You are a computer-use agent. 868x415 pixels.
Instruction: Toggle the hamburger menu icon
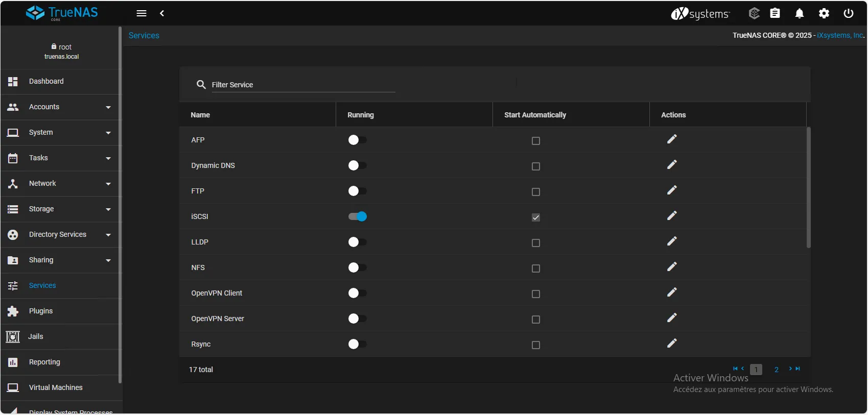(x=142, y=14)
